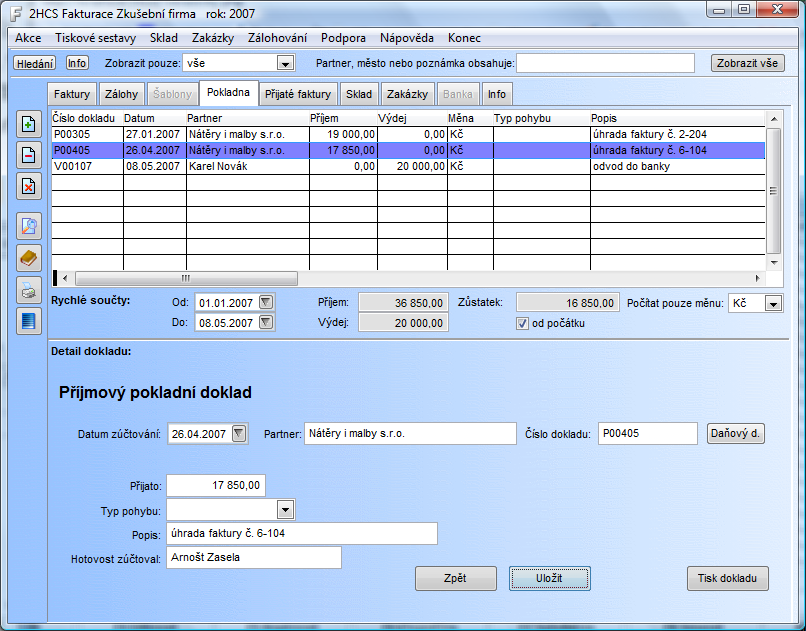Open the 'Od' date dropdown
Image resolution: width=806 pixels, height=631 pixels.
click(265, 302)
